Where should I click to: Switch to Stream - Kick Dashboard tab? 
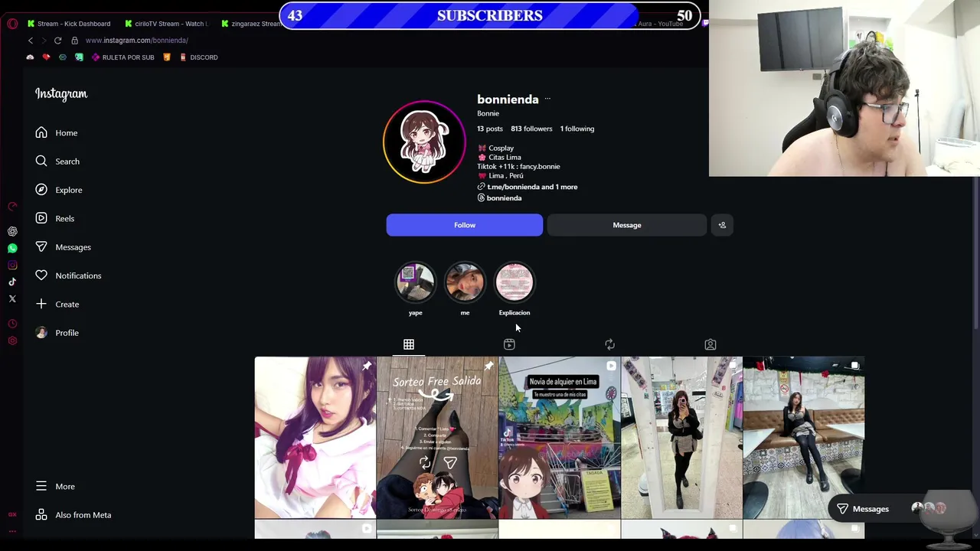tap(69, 24)
